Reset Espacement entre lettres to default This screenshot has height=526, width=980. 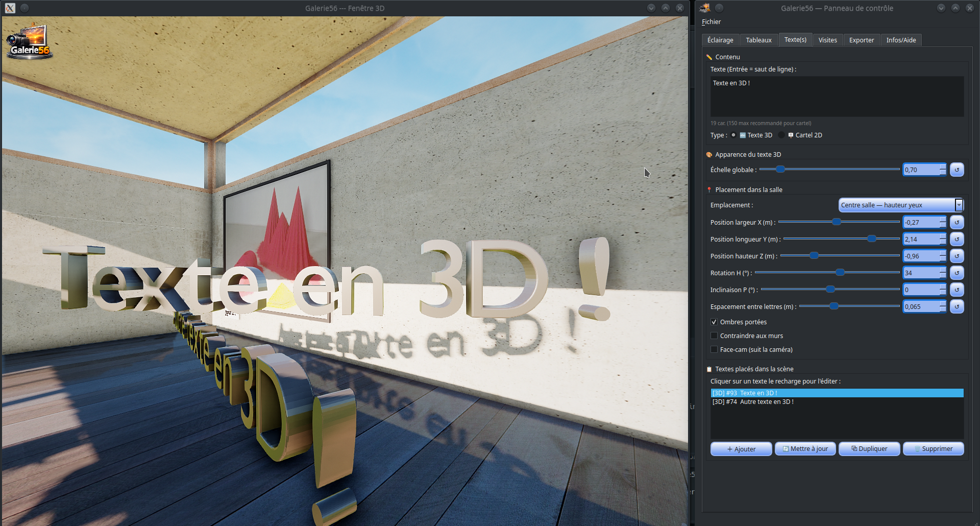[957, 306]
